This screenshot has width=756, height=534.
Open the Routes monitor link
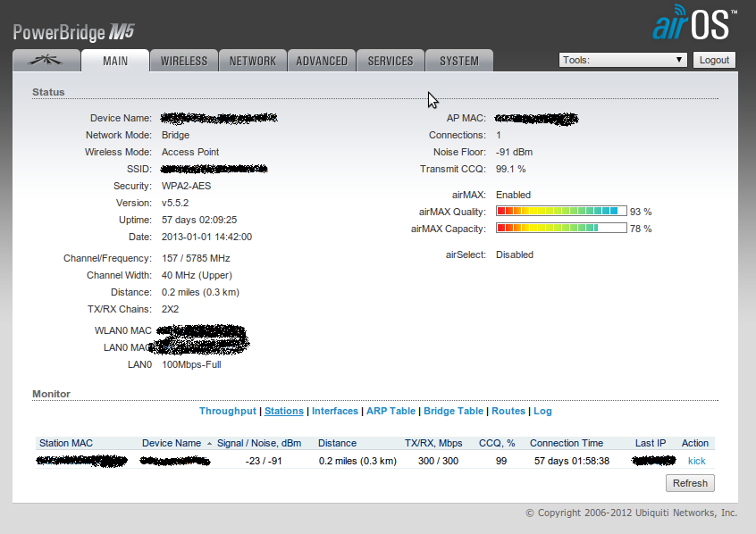[x=508, y=411]
